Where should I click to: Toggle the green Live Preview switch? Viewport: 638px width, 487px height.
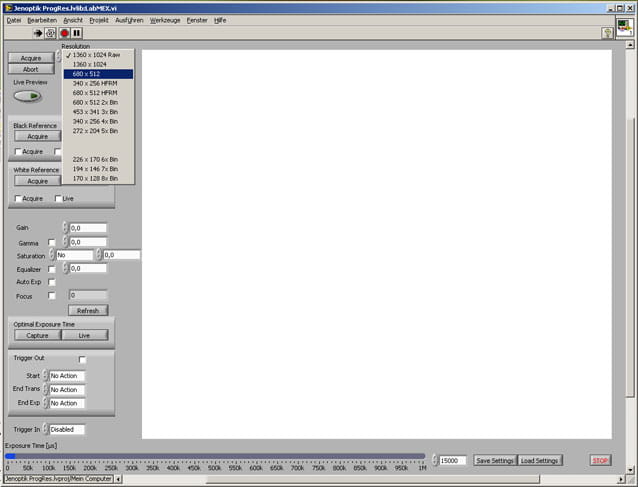pyautogui.click(x=29, y=96)
